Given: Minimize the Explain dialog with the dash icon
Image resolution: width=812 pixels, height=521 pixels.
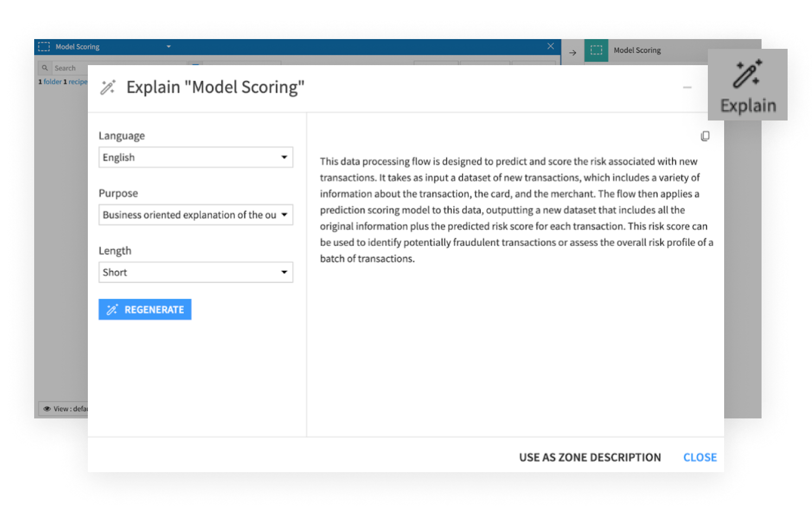Looking at the screenshot, I should tap(687, 87).
